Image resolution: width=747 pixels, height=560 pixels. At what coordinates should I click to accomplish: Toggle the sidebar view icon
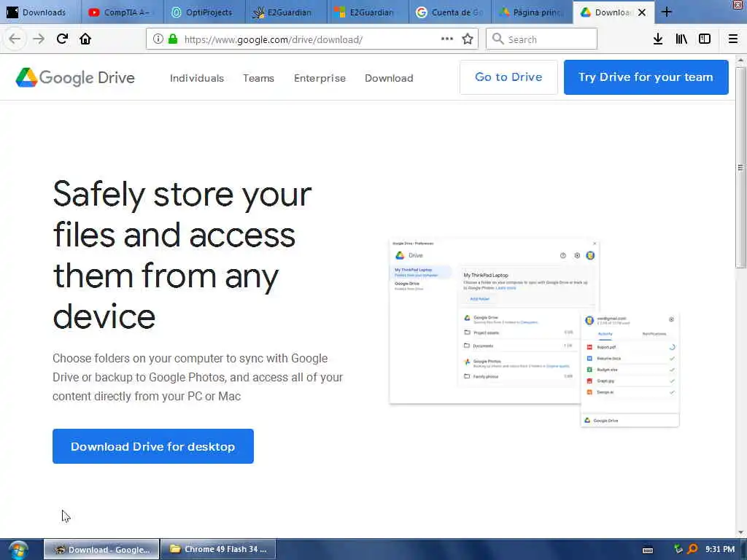[x=705, y=39]
